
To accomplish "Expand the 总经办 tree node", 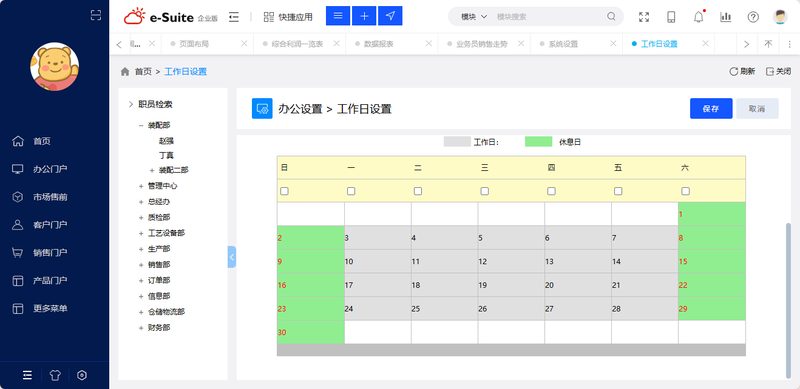I will click(141, 202).
